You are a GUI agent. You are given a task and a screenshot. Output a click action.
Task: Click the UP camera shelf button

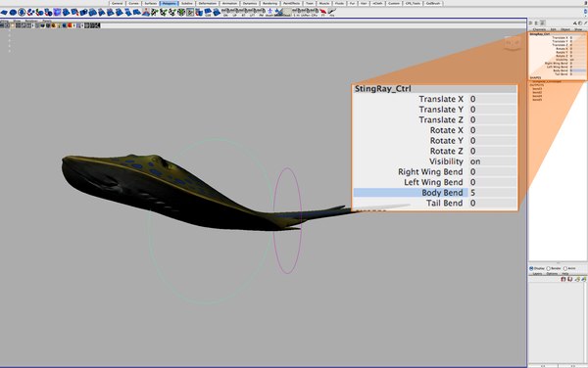click(x=235, y=12)
